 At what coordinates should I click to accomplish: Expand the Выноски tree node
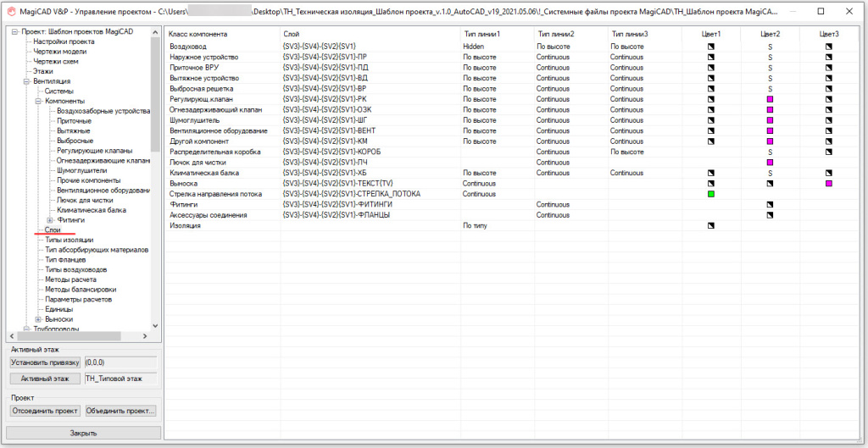[x=38, y=319]
